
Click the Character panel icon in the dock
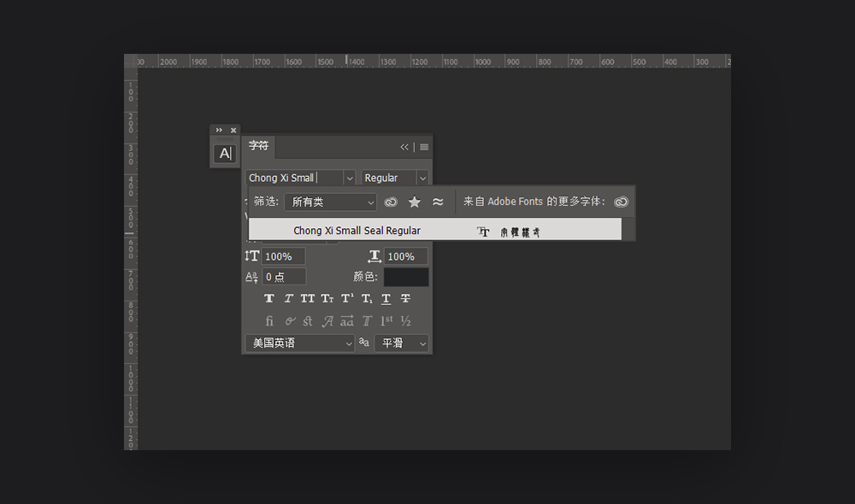(225, 154)
